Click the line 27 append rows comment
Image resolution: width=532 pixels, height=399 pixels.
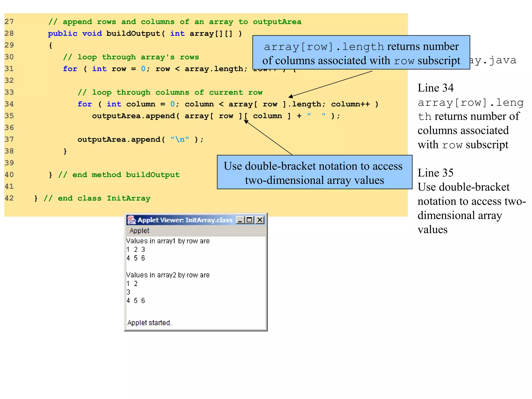tap(175, 22)
